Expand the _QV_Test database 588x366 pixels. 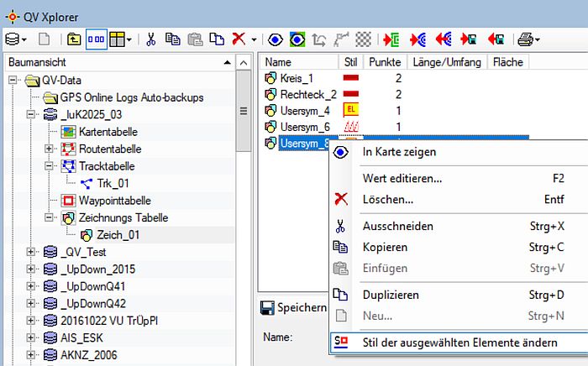click(x=31, y=252)
